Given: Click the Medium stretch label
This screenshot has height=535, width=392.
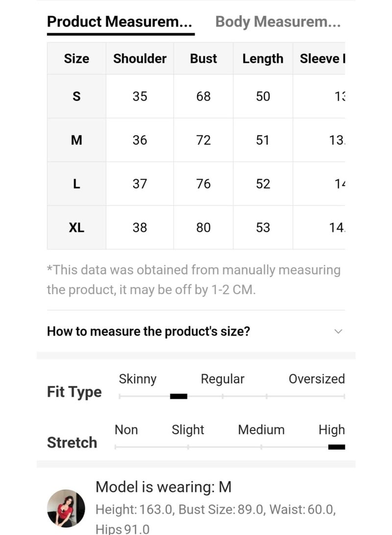Looking at the screenshot, I should tap(261, 430).
